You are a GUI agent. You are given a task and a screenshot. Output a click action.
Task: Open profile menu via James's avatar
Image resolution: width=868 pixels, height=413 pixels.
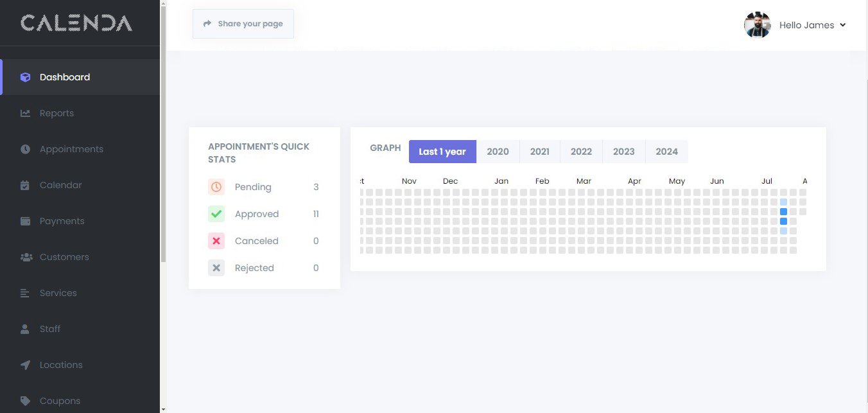(757, 25)
